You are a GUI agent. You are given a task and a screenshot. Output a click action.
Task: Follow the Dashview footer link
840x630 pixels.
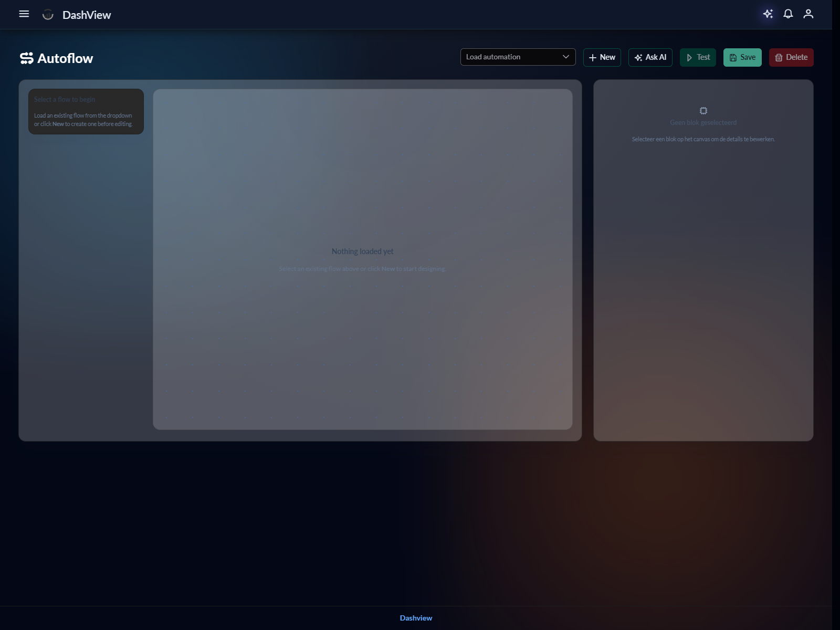pos(416,618)
